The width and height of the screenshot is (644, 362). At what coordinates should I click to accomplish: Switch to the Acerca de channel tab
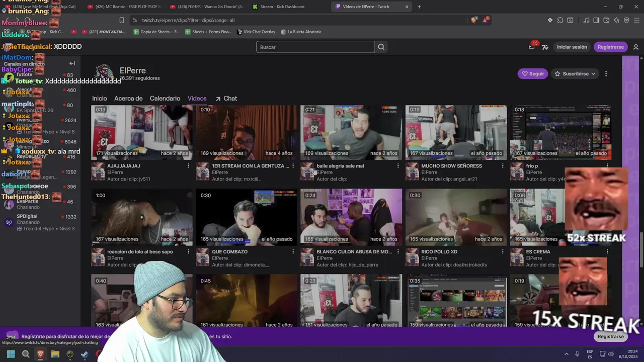pyautogui.click(x=128, y=99)
